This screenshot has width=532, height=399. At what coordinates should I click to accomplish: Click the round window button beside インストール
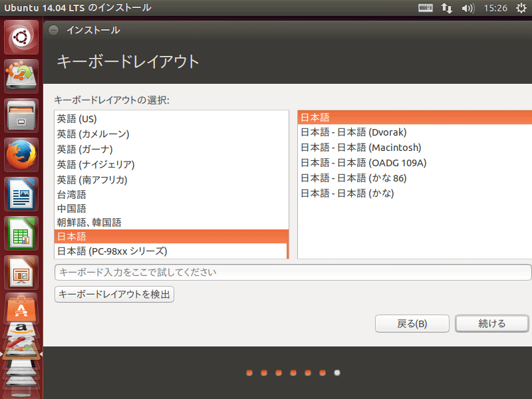tap(53, 30)
